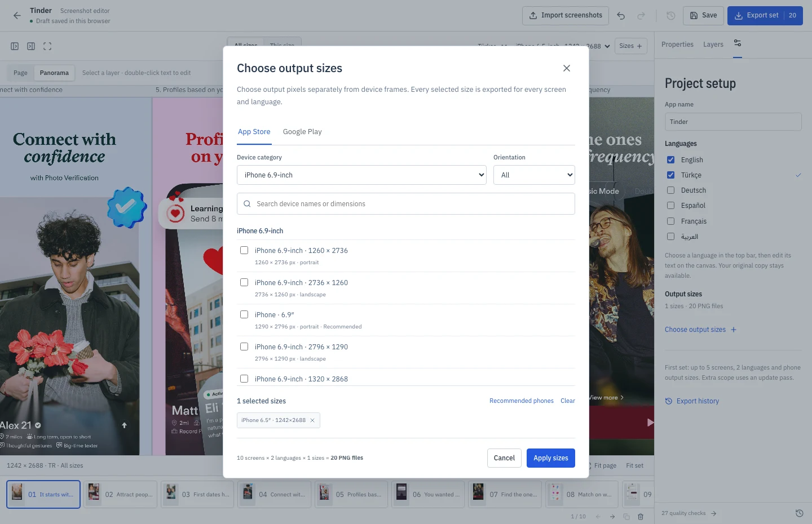
Task: Uncheck the English language checkbox
Action: [x=670, y=160]
